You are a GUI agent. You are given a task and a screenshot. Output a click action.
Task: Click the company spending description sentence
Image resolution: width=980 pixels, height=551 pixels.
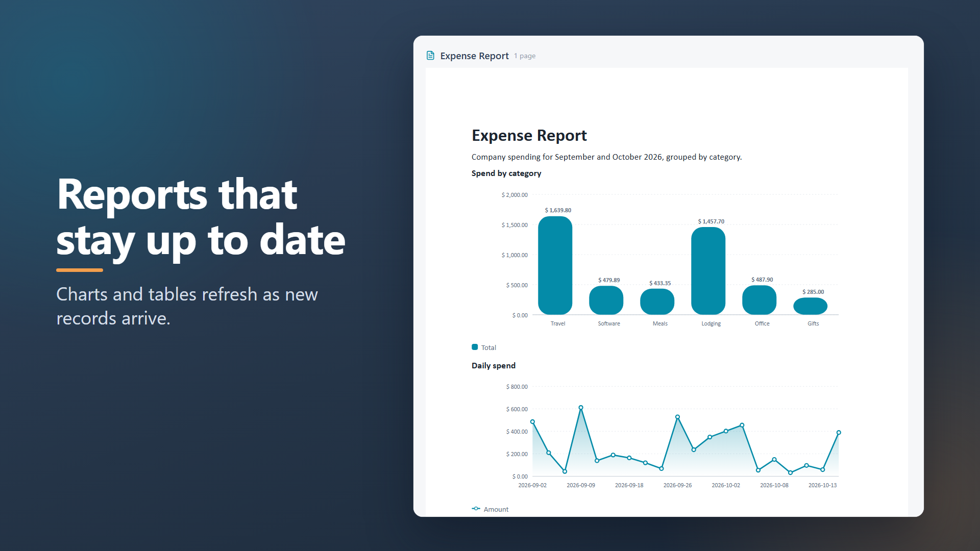pos(606,157)
